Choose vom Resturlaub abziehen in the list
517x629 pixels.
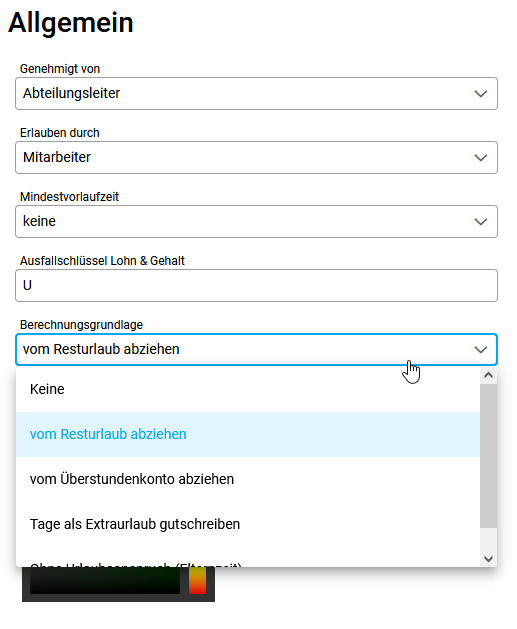[x=248, y=434]
